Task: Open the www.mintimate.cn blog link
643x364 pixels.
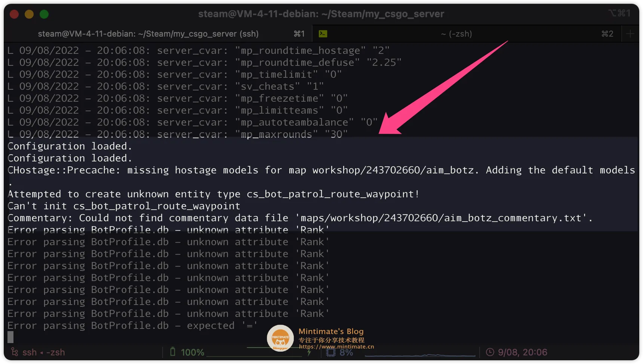Action: (336, 346)
